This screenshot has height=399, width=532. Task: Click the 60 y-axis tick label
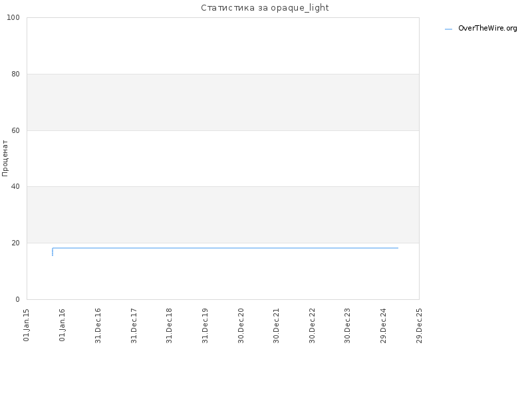(x=15, y=130)
